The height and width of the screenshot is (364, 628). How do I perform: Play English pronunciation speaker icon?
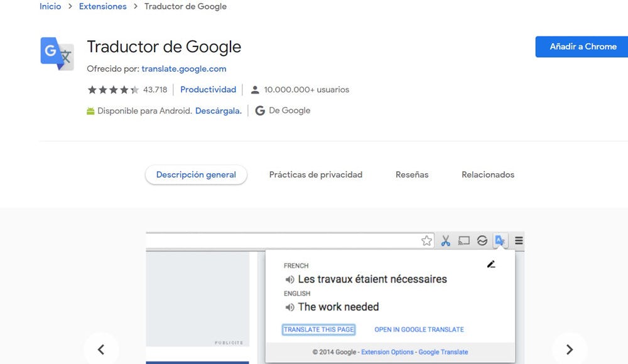point(290,307)
